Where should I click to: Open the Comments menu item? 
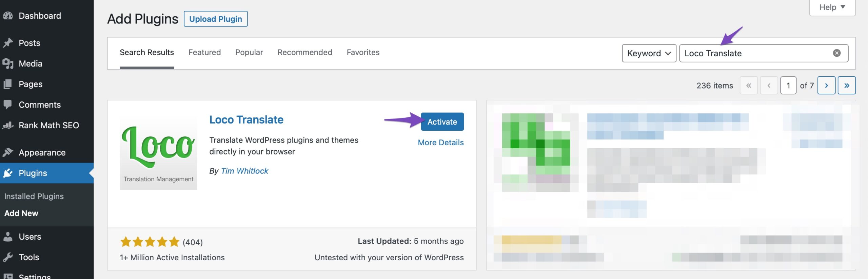click(47, 105)
